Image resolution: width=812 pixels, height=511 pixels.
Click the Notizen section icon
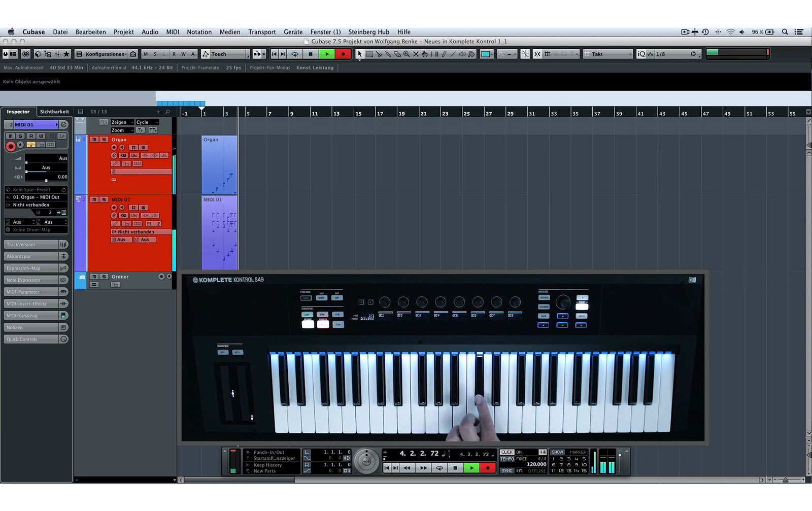click(63, 327)
